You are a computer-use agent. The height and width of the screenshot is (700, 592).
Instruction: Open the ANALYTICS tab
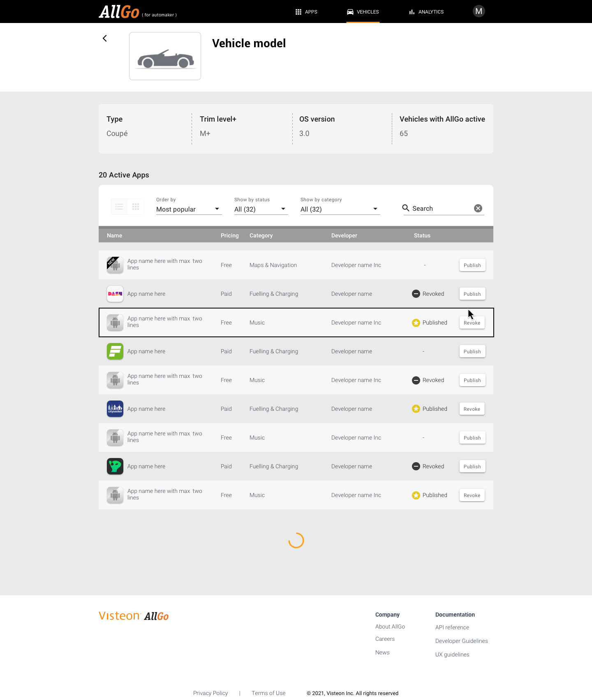(426, 12)
